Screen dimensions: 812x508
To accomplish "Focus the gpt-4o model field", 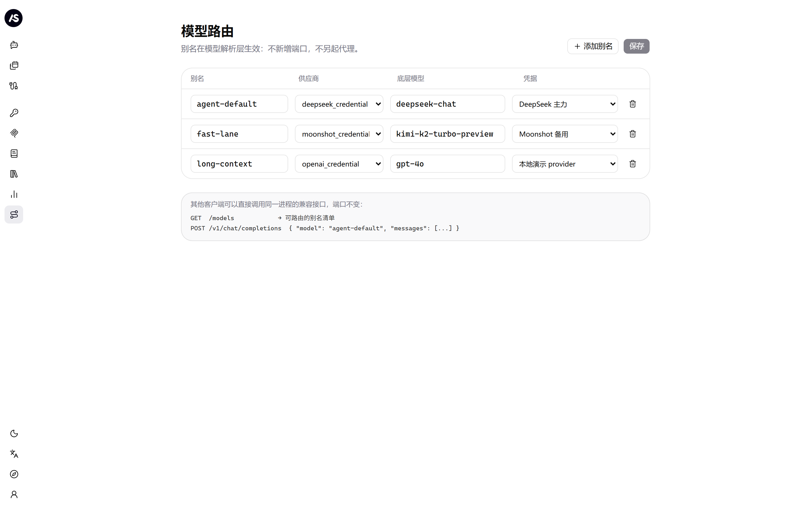I will pyautogui.click(x=447, y=164).
